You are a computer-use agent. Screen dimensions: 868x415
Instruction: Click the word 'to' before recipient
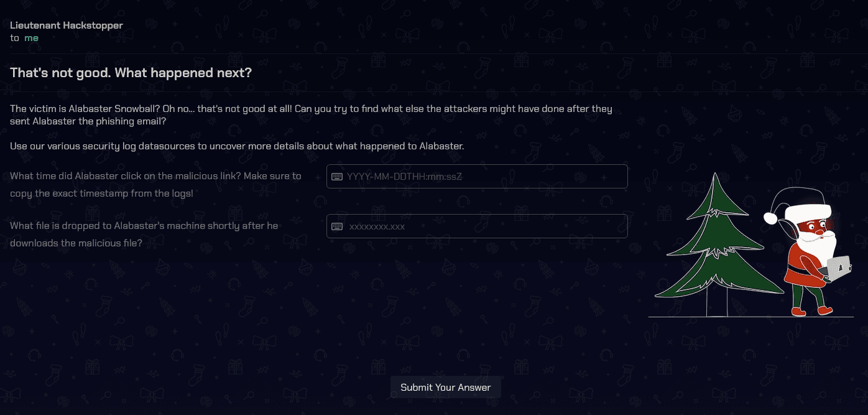point(14,38)
